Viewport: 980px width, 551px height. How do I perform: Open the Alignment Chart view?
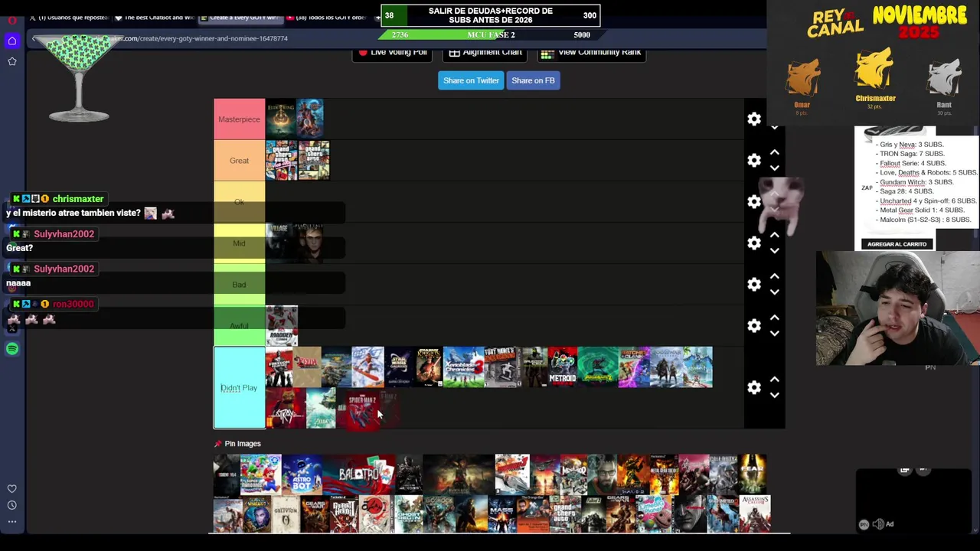pyautogui.click(x=485, y=53)
